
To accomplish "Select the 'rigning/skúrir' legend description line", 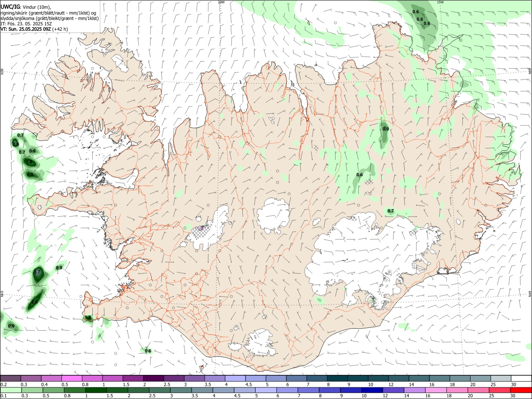I will (49, 13).
